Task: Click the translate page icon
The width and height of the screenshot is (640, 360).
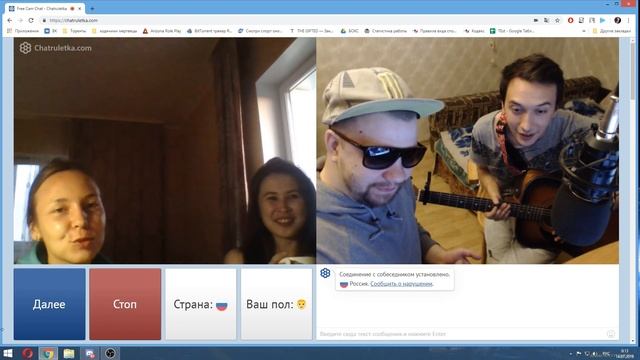Action: tap(547, 20)
